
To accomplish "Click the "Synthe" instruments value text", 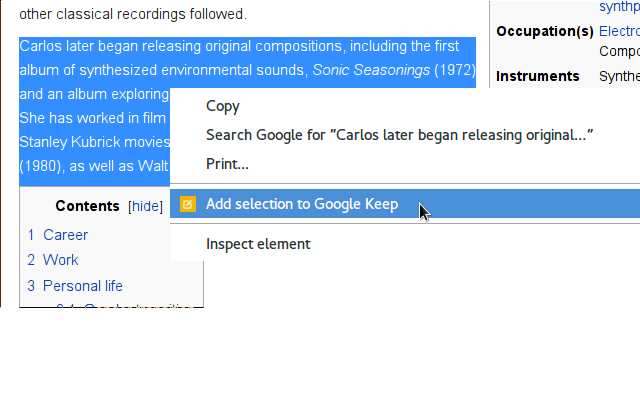I will pos(619,76).
